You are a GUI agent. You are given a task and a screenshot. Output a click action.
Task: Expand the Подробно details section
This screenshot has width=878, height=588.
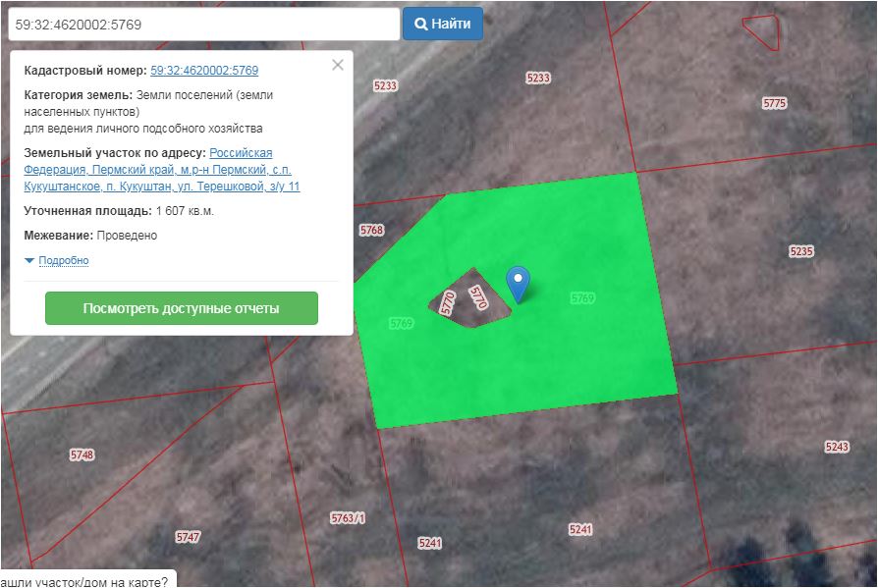63,261
